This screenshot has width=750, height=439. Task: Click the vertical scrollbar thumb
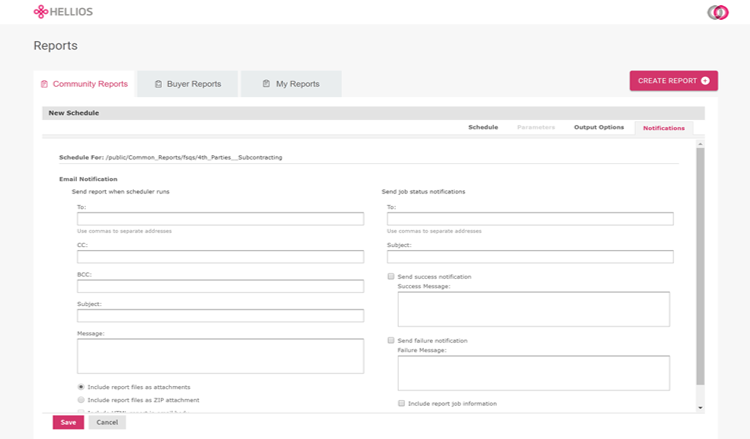[700, 266]
